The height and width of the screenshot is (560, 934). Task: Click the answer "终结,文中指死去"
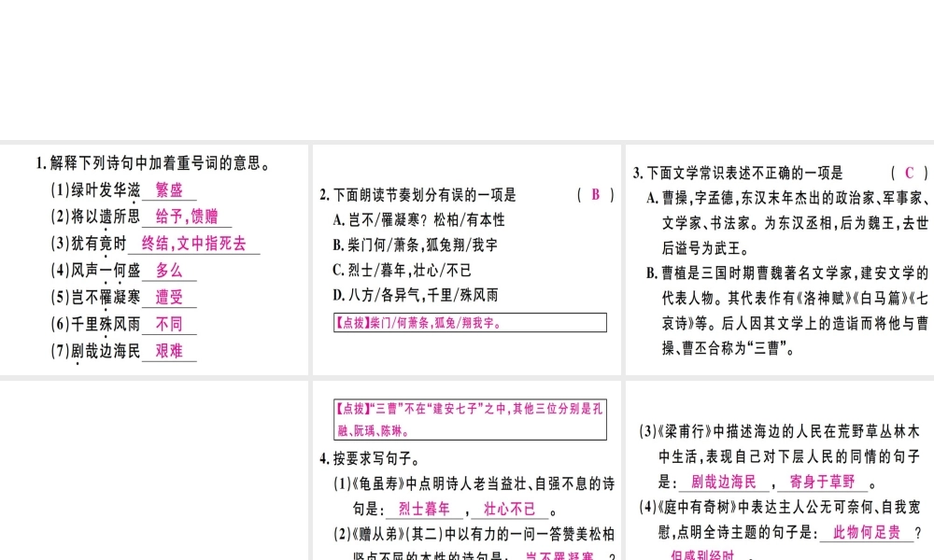point(193,244)
